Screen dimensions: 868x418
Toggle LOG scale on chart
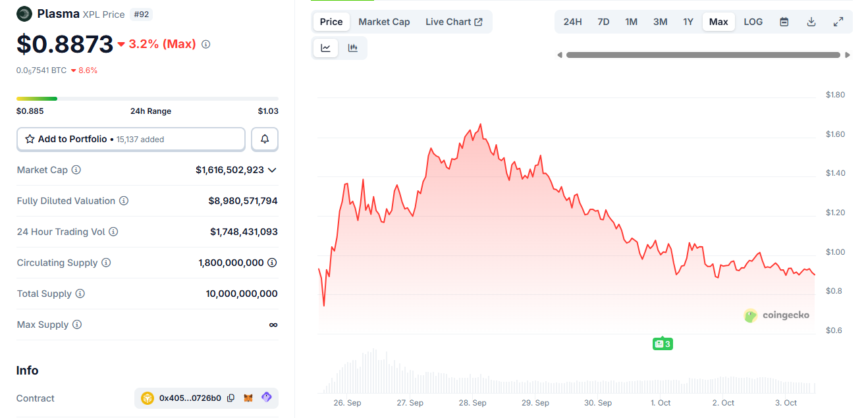[753, 22]
